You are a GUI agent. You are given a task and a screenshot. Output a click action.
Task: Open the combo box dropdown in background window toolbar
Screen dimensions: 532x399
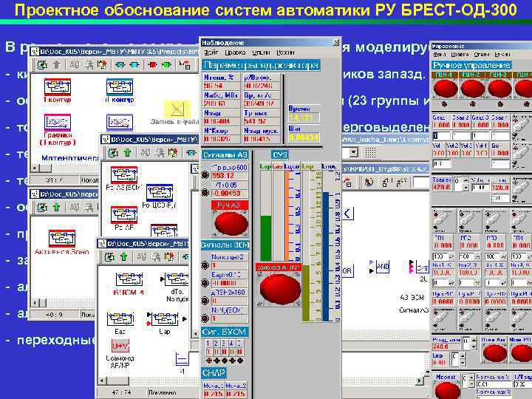pyautogui.click(x=353, y=152)
